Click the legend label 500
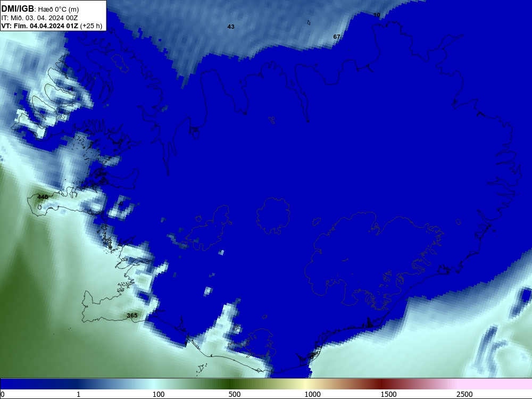The image size is (532, 399). [x=235, y=394]
